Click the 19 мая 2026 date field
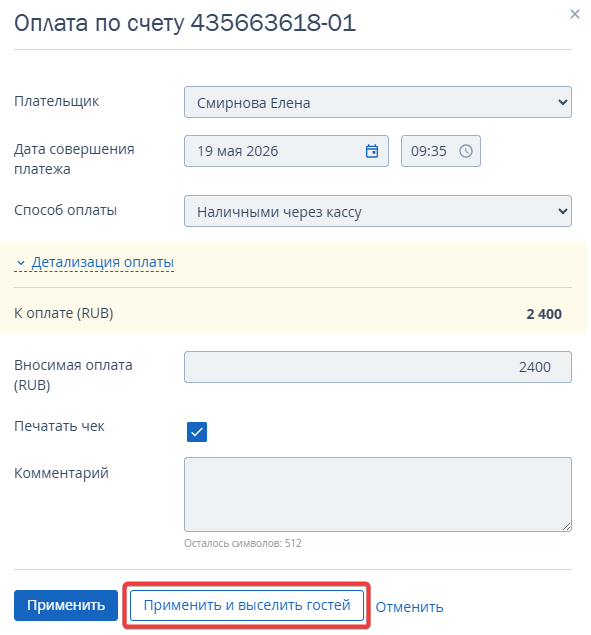The width and height of the screenshot is (591, 635). tap(286, 151)
